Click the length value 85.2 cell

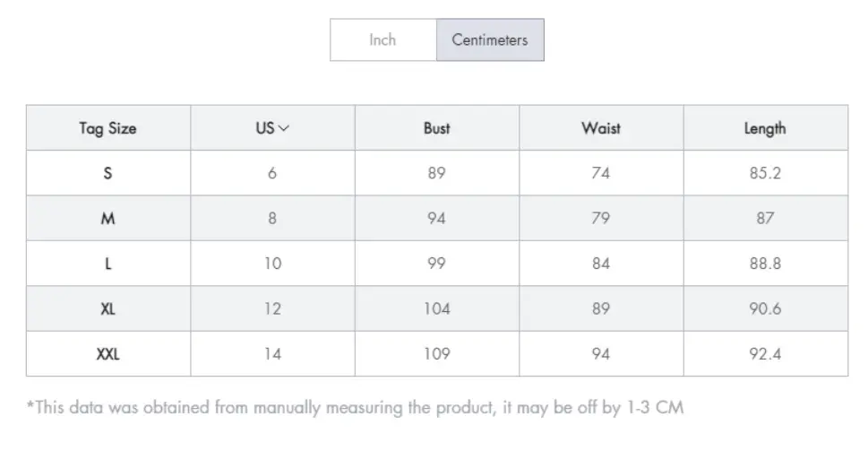(x=766, y=173)
